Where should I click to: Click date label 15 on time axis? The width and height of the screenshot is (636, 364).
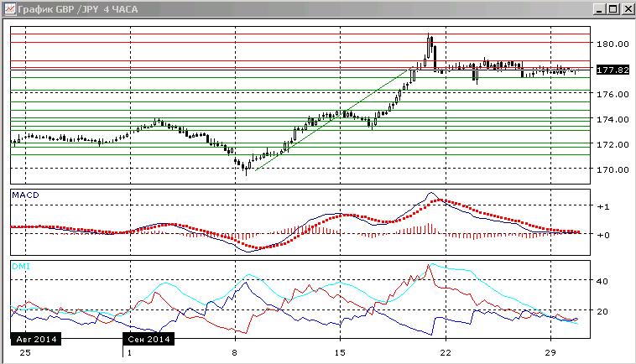tap(340, 352)
